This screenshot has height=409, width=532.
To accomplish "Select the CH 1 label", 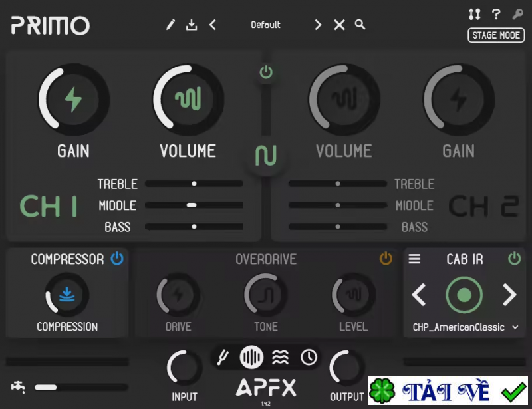I will point(49,206).
